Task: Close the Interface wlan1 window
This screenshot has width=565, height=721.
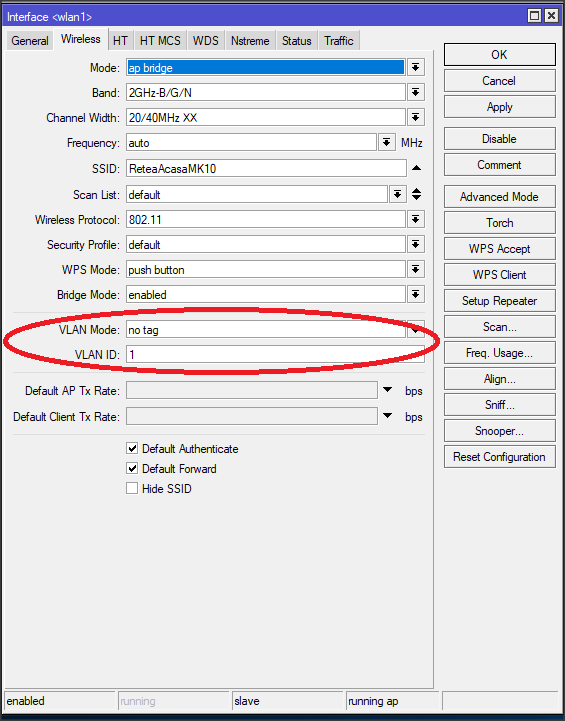Action: [x=551, y=16]
